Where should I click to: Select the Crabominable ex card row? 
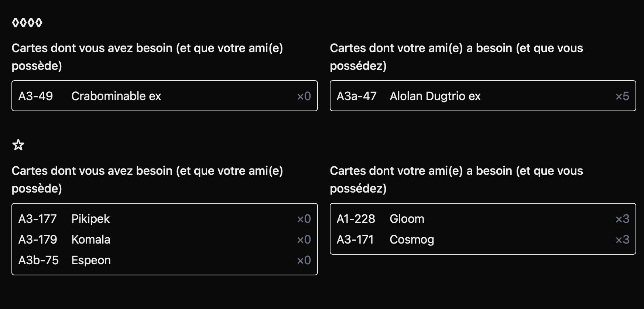coord(165,96)
